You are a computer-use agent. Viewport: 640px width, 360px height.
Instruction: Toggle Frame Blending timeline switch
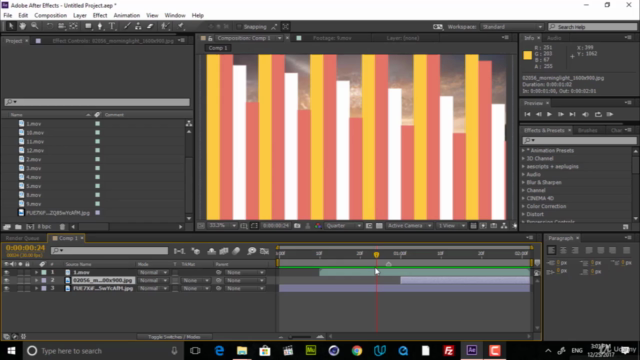(224, 251)
